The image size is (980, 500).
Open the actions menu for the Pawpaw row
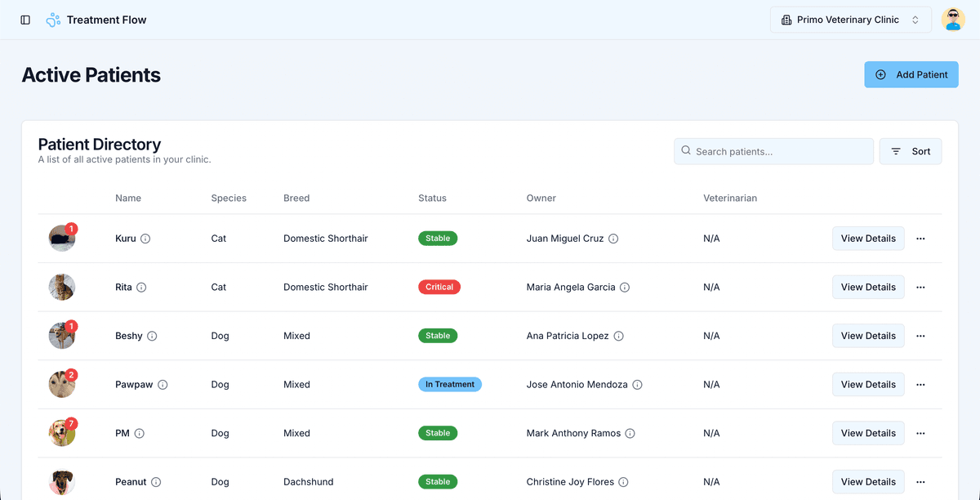(x=920, y=384)
